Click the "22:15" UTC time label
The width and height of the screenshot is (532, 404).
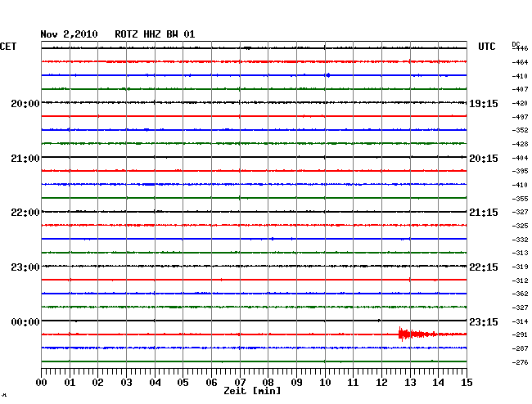484,267
